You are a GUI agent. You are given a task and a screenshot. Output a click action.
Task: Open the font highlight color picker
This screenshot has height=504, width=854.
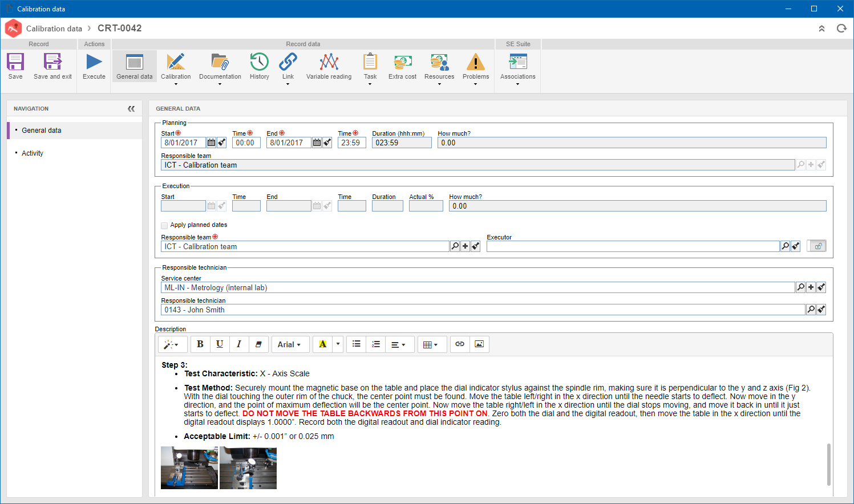pos(338,344)
